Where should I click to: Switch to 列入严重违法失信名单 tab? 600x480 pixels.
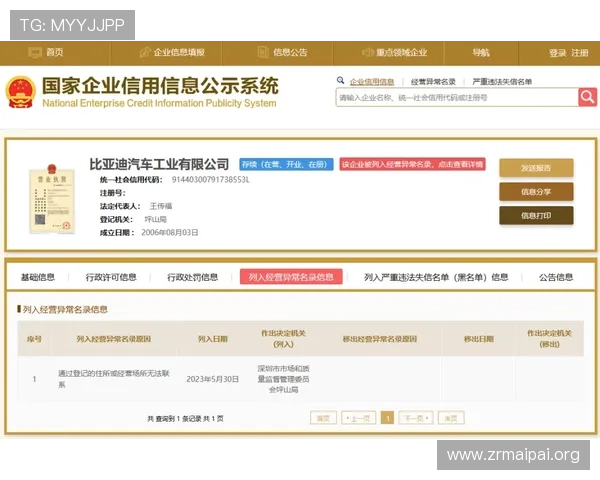pyautogui.click(x=436, y=277)
